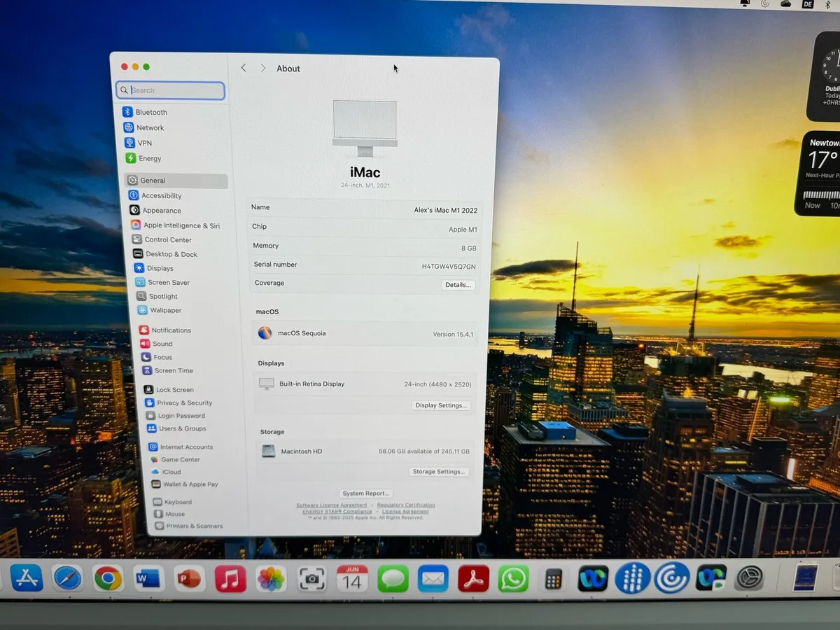The image size is (840, 630).
Task: Open Screen Saver settings
Action: click(x=163, y=282)
